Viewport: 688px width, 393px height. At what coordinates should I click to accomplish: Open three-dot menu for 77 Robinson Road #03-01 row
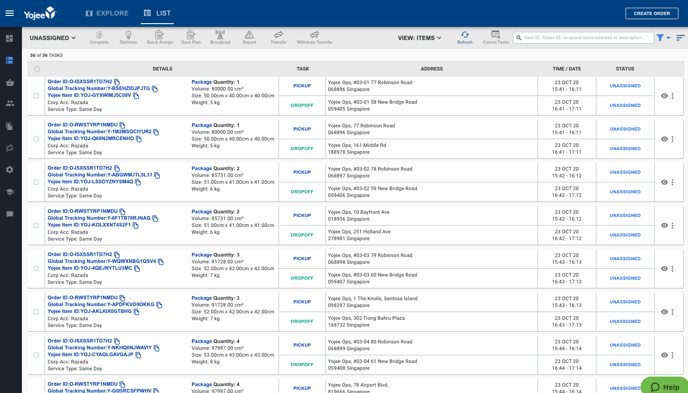click(672, 96)
